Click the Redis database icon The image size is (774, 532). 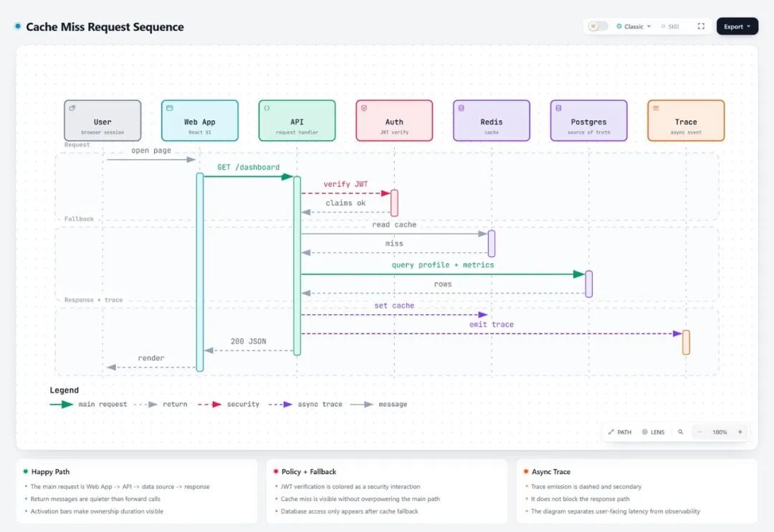[462, 108]
